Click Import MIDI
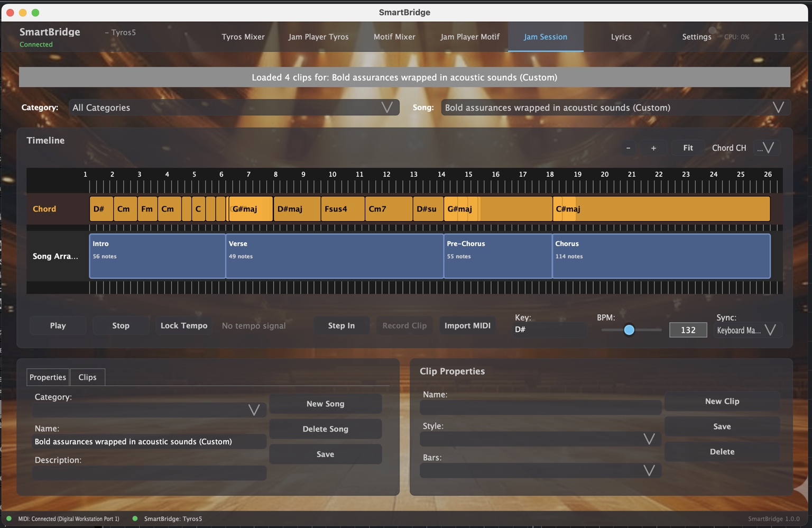The image size is (812, 528). [467, 325]
